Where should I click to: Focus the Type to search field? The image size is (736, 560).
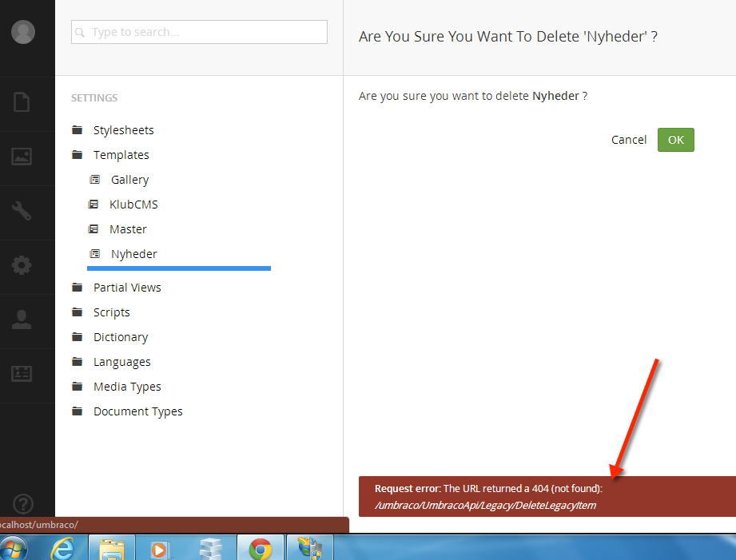click(x=199, y=32)
